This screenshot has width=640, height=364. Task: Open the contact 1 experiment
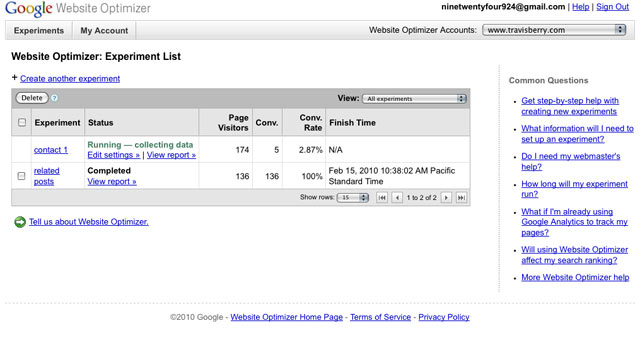point(51,150)
